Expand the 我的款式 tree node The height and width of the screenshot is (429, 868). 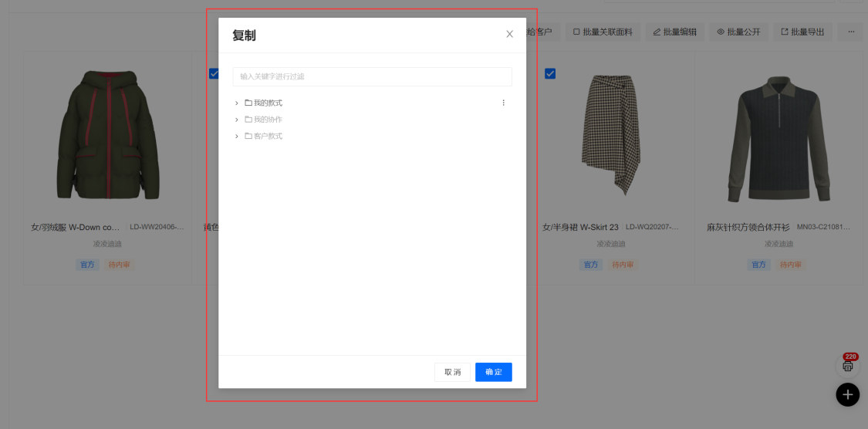[237, 103]
